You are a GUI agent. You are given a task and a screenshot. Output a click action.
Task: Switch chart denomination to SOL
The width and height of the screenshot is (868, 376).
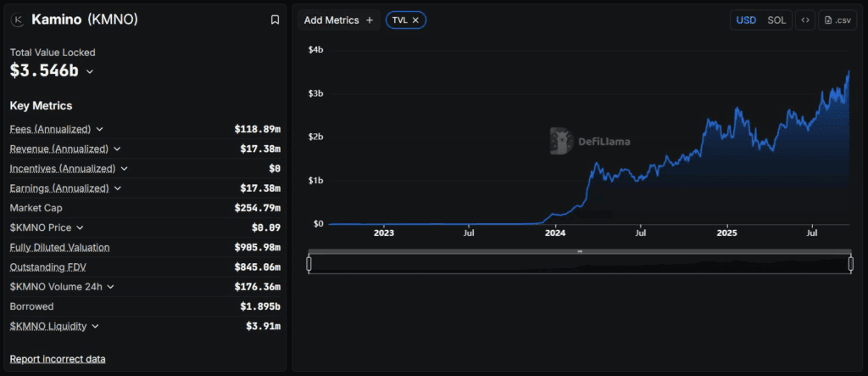(776, 20)
